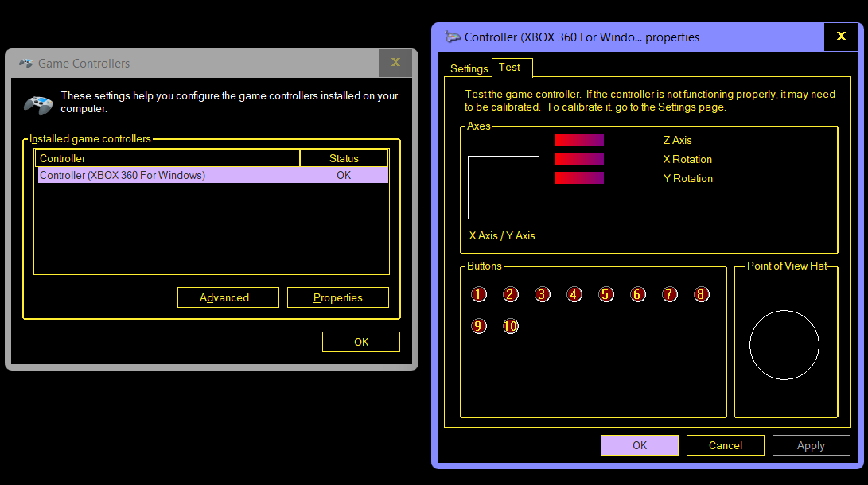Image resolution: width=868 pixels, height=485 pixels.
Task: Click the X Axis / Y Axis label
Action: (x=502, y=235)
